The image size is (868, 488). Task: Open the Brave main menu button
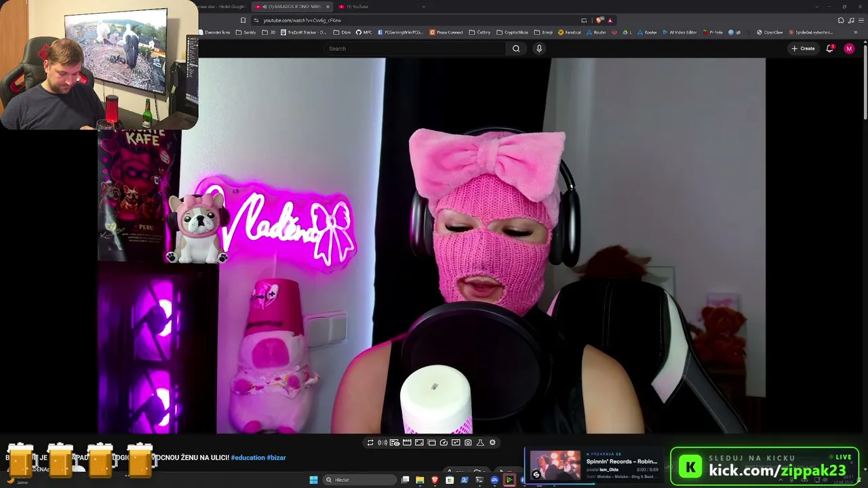(x=861, y=20)
